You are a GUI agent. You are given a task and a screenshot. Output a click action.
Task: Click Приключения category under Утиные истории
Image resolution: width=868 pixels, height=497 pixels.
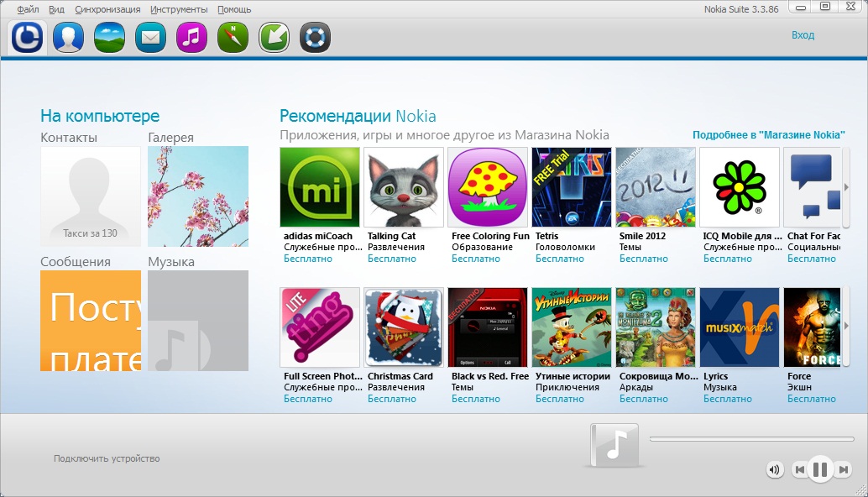(x=567, y=387)
